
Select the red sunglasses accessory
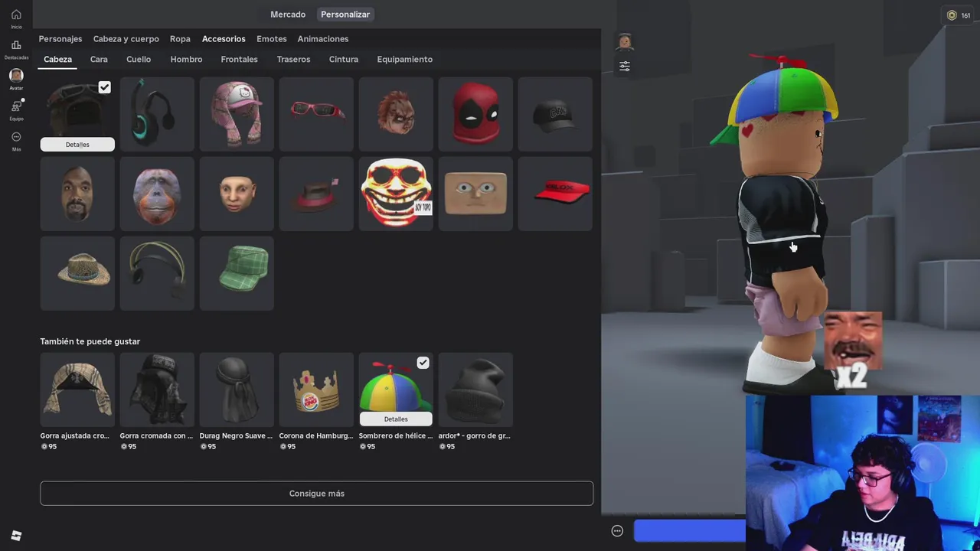[316, 114]
